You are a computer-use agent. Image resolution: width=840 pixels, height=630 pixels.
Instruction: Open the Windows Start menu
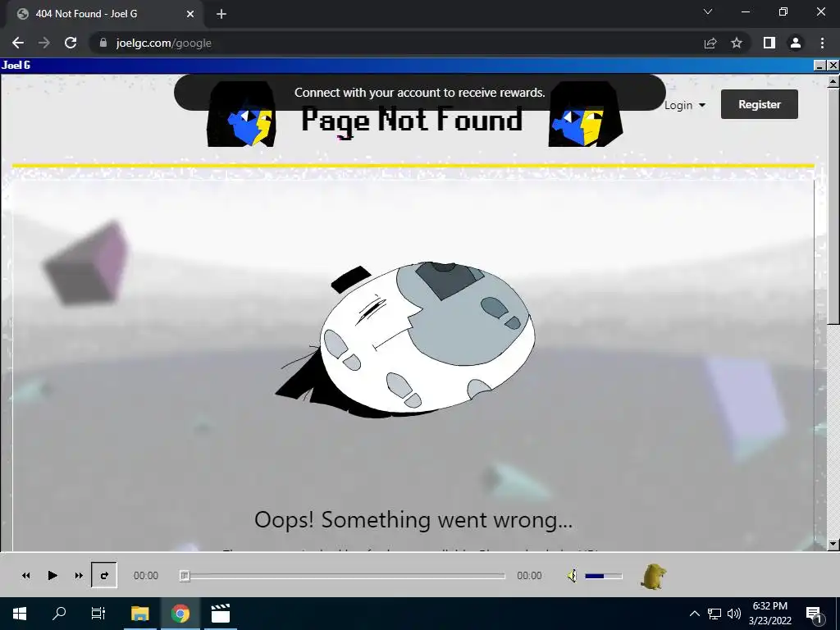click(x=20, y=614)
